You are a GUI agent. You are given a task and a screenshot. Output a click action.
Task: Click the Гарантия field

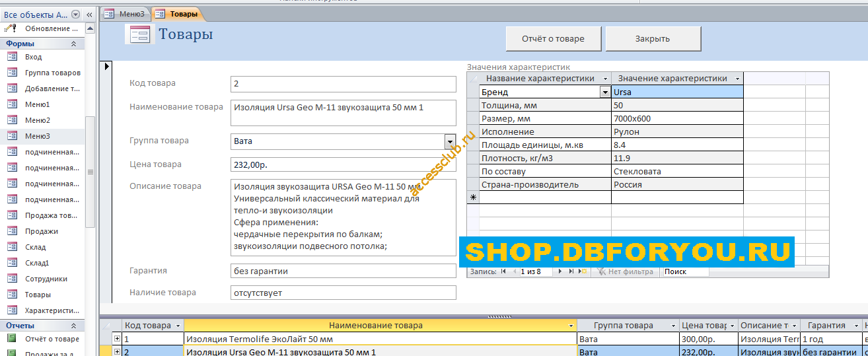344,271
